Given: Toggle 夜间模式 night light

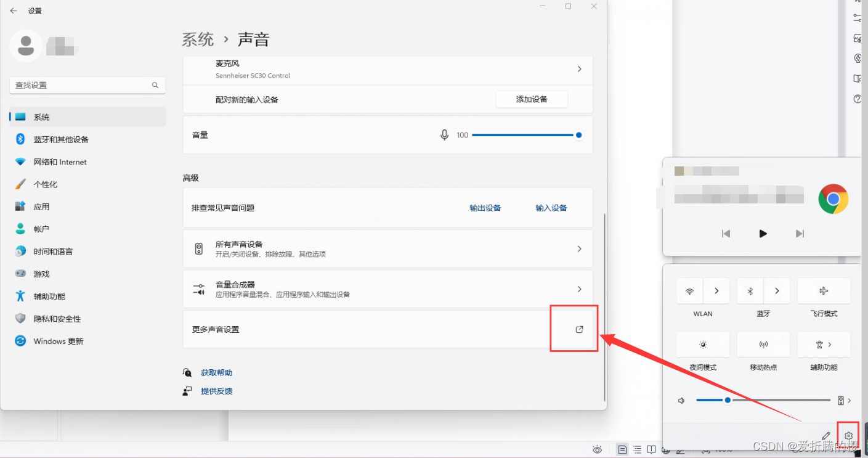Looking at the screenshot, I should pos(703,345).
